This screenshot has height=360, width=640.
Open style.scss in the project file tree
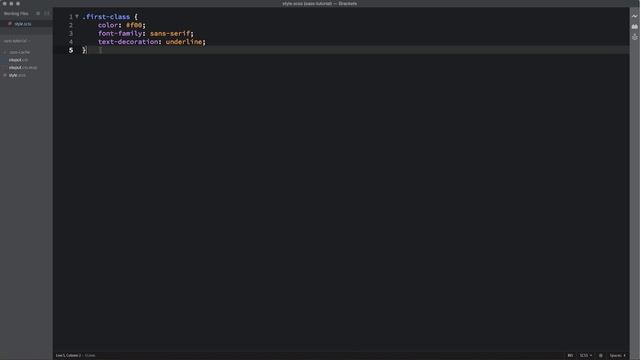coord(17,75)
